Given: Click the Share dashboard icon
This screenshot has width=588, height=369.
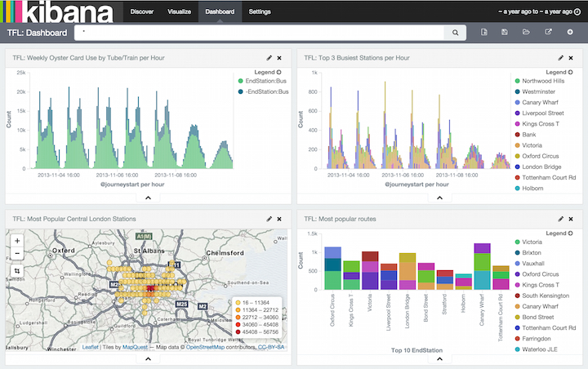Looking at the screenshot, I should pyautogui.click(x=548, y=33).
